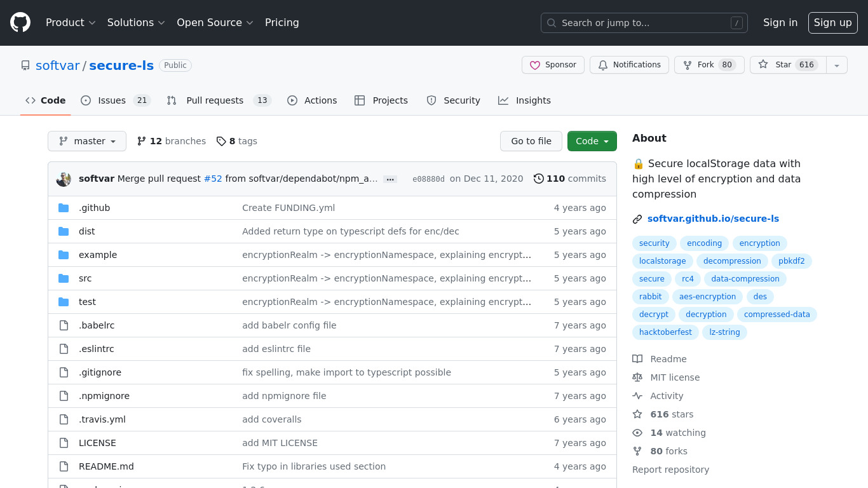Click the tag icon beside 8 tags

pyautogui.click(x=221, y=141)
